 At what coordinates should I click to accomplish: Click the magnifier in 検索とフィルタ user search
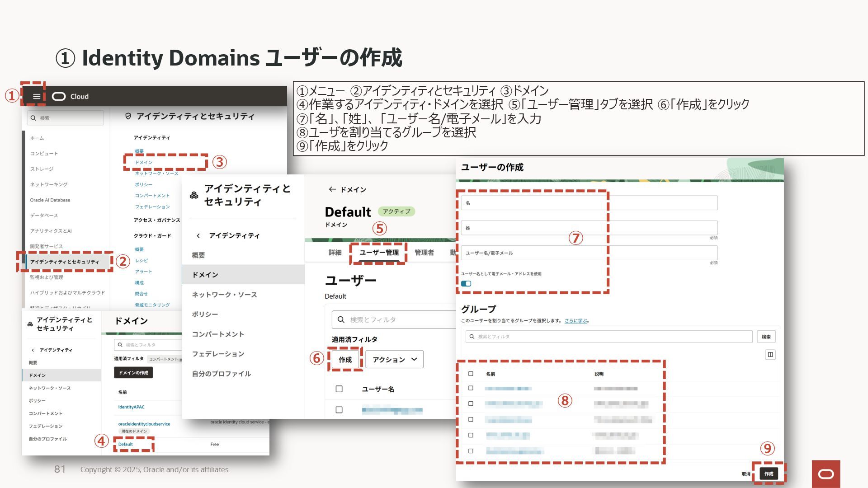point(341,319)
